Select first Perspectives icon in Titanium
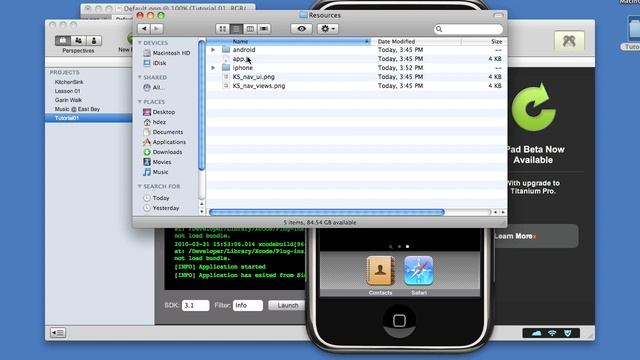This screenshot has height=360, width=640. tap(63, 40)
